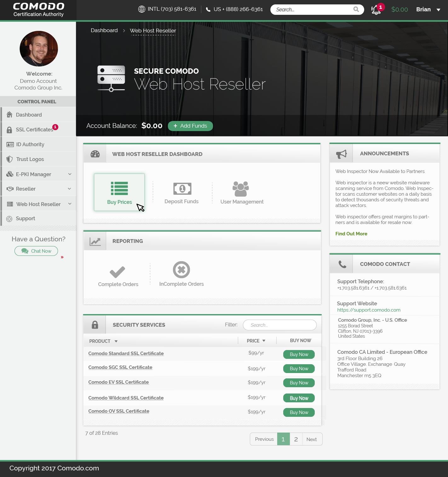The width and height of the screenshot is (448, 477).
Task: Click the Announcements megaphone icon
Action: point(342,154)
